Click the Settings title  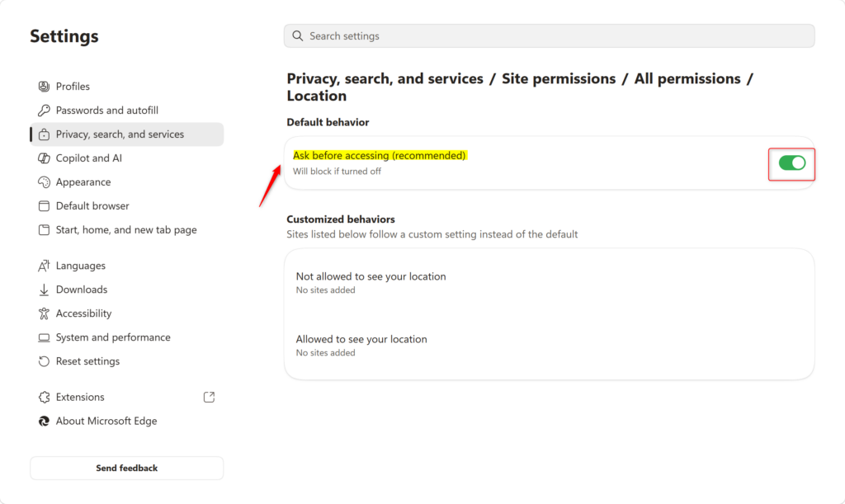tap(64, 36)
